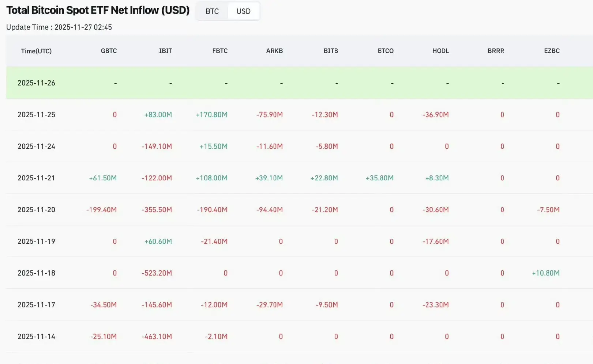Select the 2025-11-18 date cell
Image resolution: width=593 pixels, height=364 pixels.
click(x=36, y=273)
